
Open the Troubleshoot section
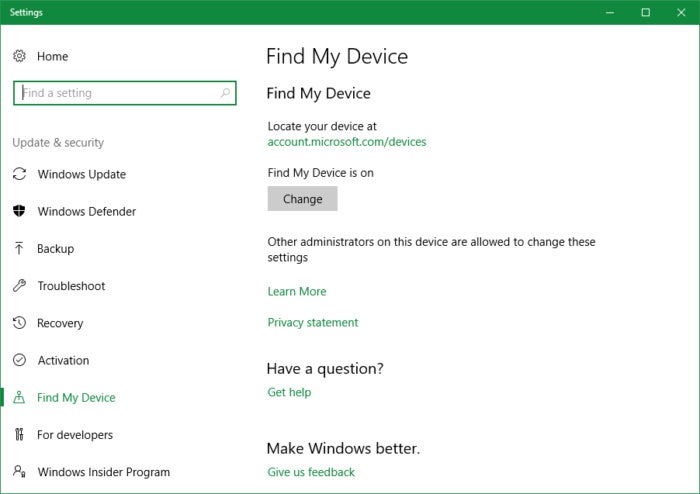pyautogui.click(x=71, y=286)
